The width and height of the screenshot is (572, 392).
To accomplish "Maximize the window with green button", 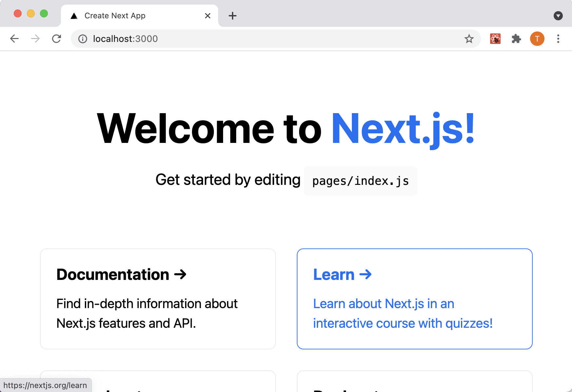I will (x=44, y=13).
